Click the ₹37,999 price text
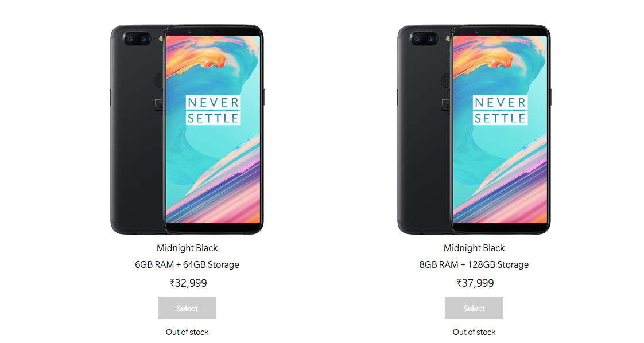 coord(475,283)
